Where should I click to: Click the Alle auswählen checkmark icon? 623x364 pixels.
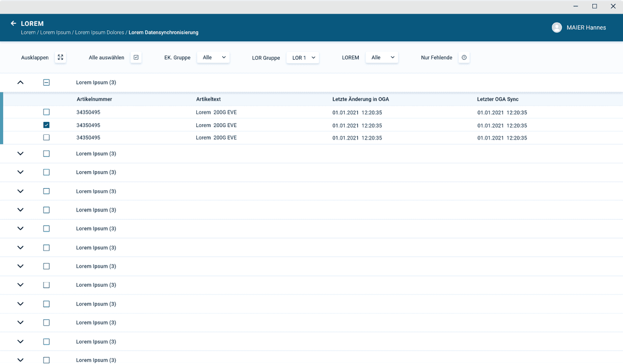click(136, 58)
